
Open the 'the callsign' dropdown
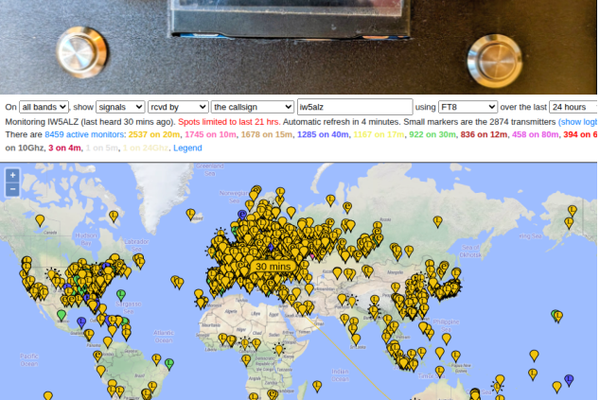251,107
